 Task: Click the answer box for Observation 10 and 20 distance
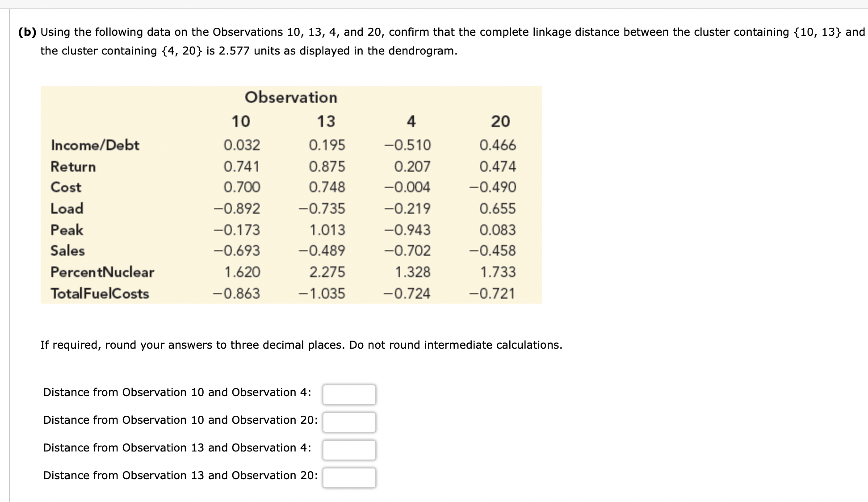click(349, 422)
